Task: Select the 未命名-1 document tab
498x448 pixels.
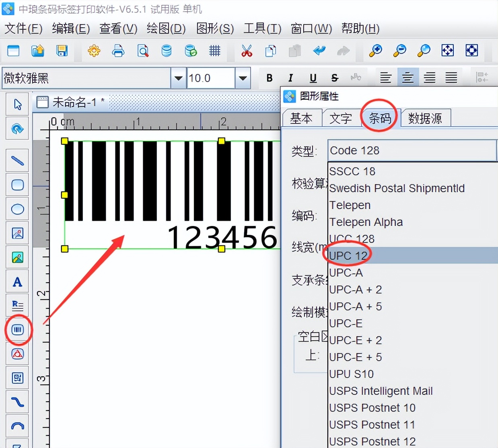Action: (71, 102)
